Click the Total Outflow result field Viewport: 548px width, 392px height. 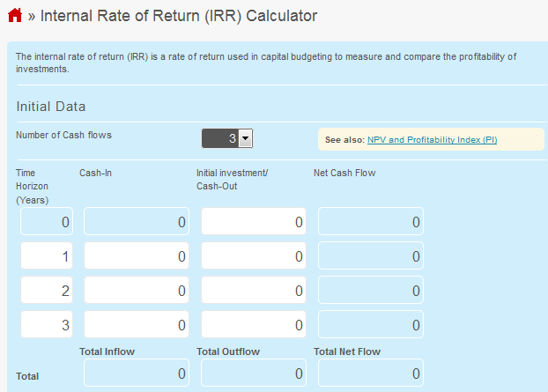254,373
